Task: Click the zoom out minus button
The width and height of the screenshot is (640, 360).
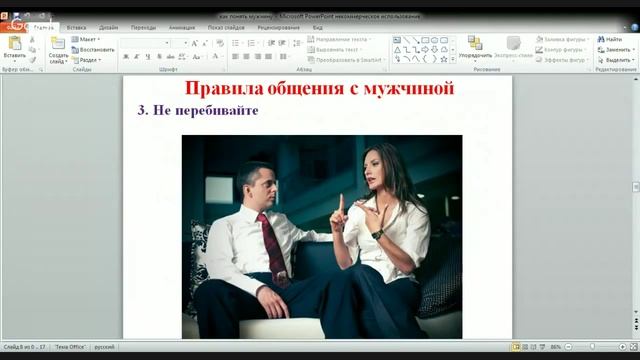Action: (568, 347)
